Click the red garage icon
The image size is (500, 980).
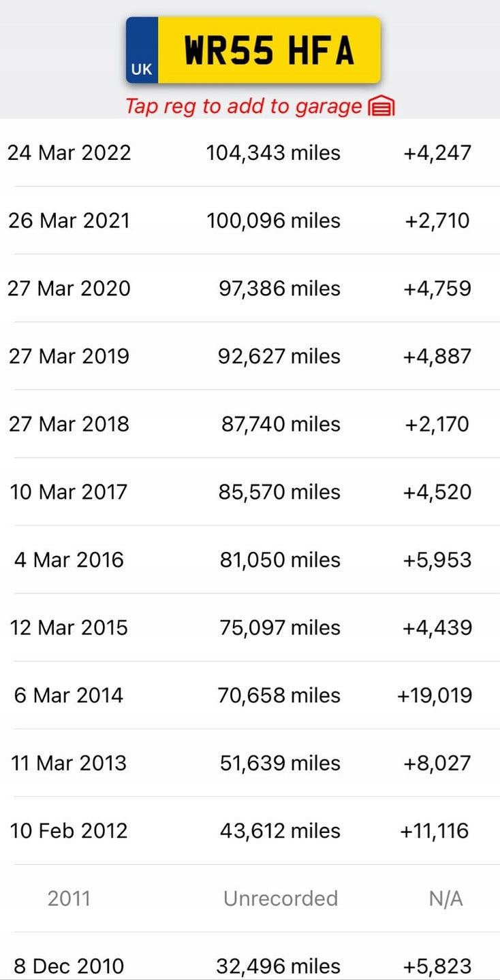[381, 107]
